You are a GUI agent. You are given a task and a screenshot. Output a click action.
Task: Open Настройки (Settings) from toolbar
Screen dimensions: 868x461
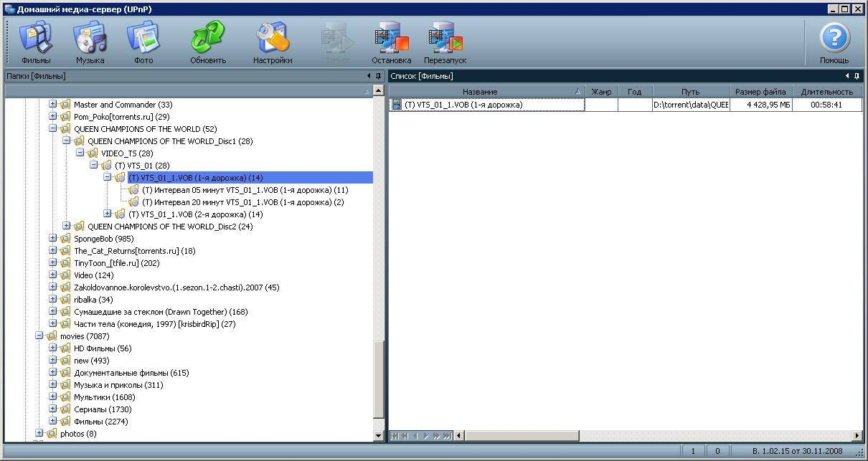(273, 42)
